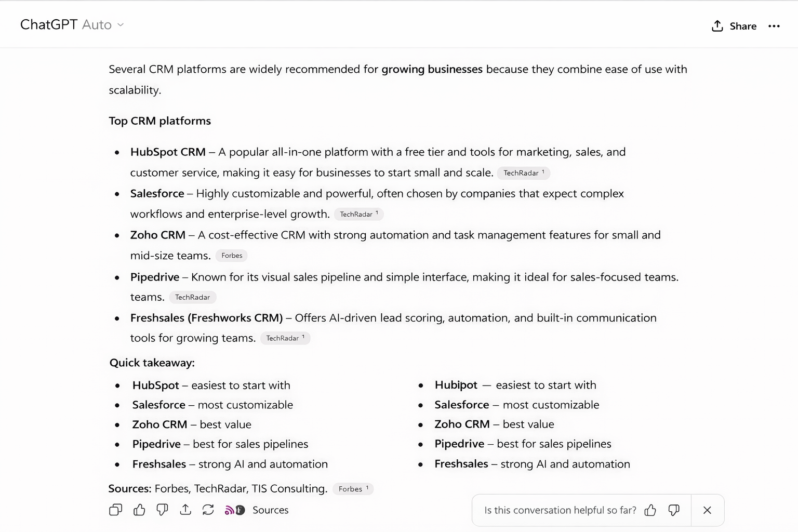Open the more options ellipsis menu
This screenshot has width=798, height=532.
[774, 26]
